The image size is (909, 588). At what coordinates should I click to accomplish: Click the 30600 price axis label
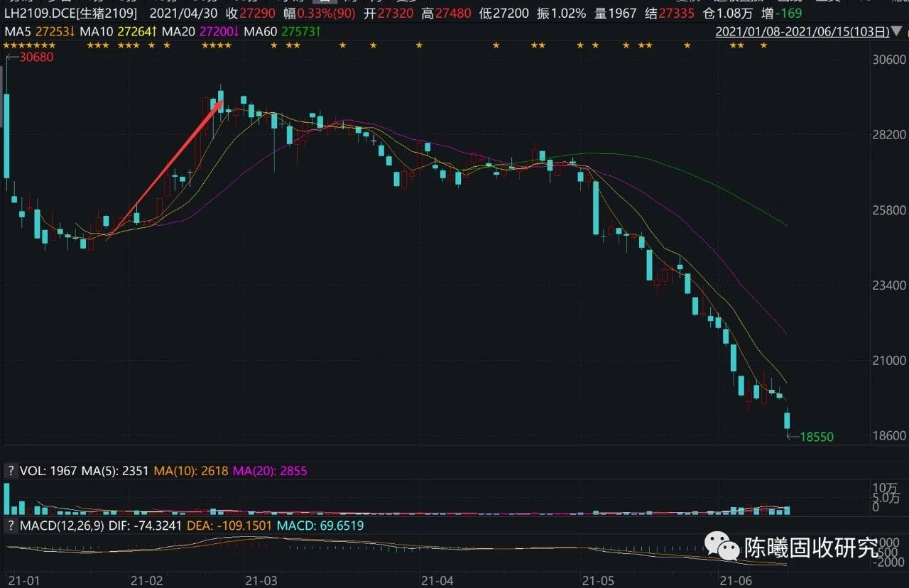click(889, 61)
